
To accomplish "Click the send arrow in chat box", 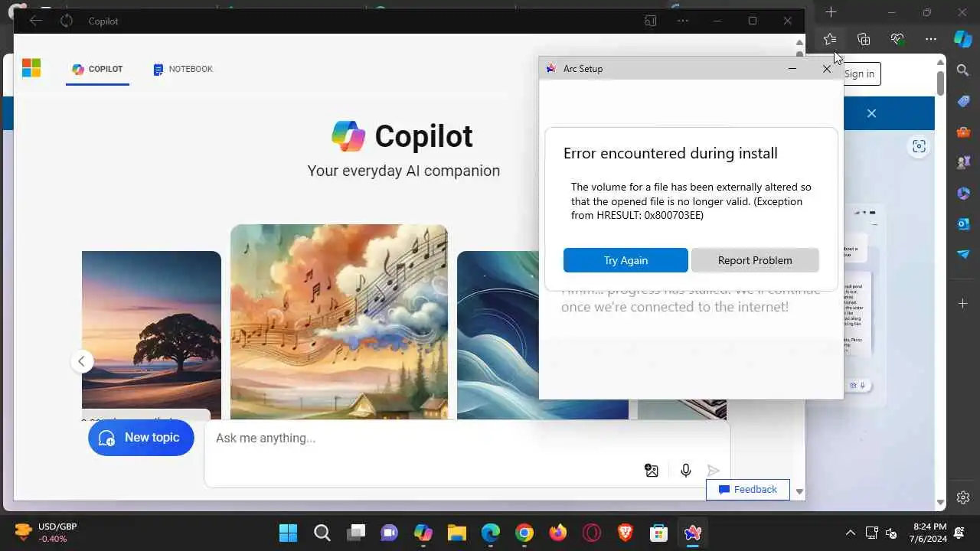I will tap(714, 471).
